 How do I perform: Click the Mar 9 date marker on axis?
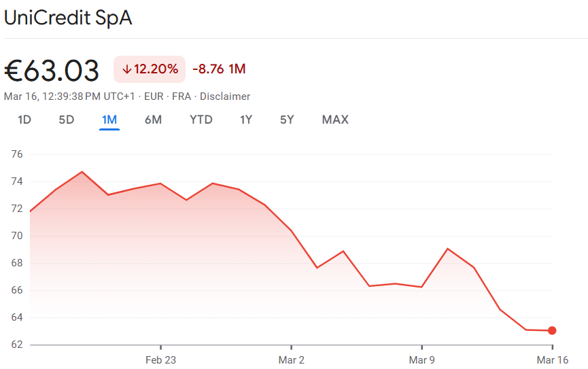(x=422, y=360)
